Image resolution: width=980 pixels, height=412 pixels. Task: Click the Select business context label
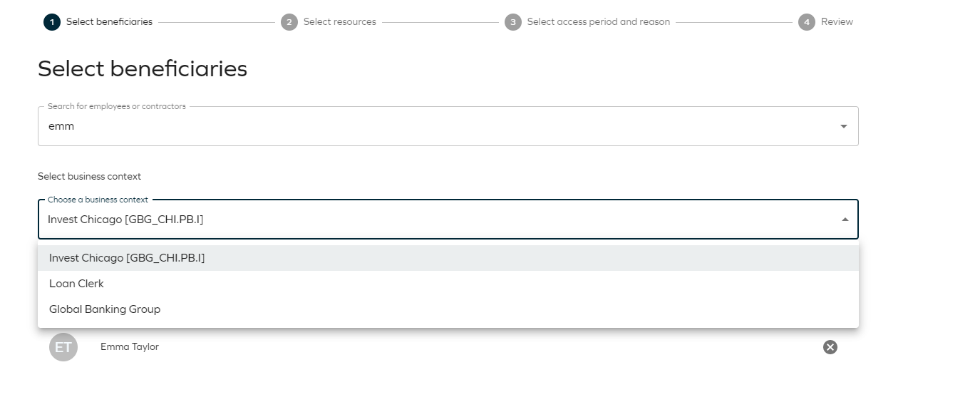90,177
